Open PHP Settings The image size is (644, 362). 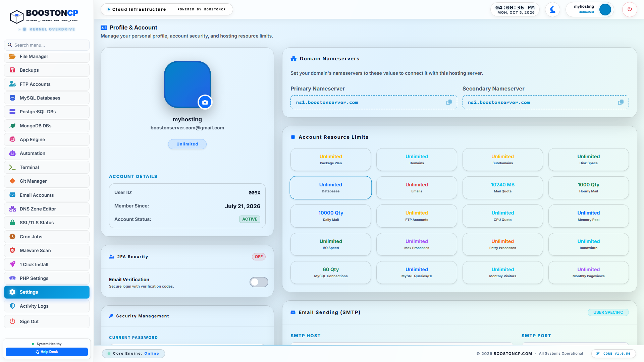click(47, 278)
